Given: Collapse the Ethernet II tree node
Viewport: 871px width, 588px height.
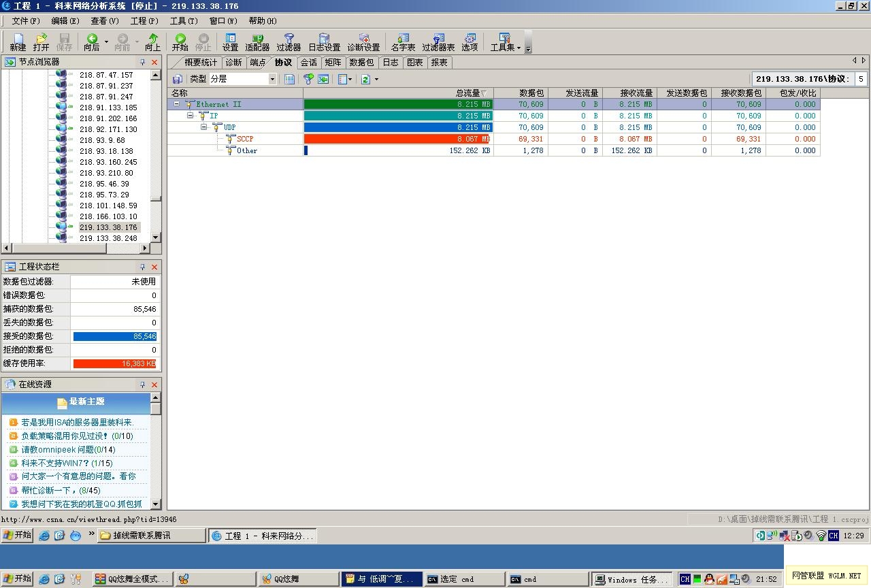Looking at the screenshot, I should [x=177, y=104].
